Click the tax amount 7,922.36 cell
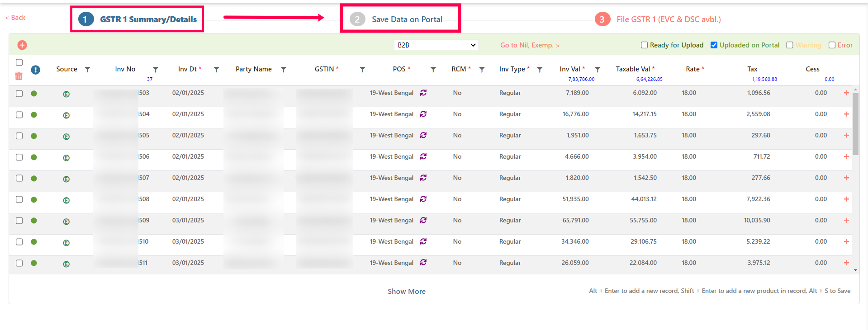The height and width of the screenshot is (330, 868). coord(758,199)
